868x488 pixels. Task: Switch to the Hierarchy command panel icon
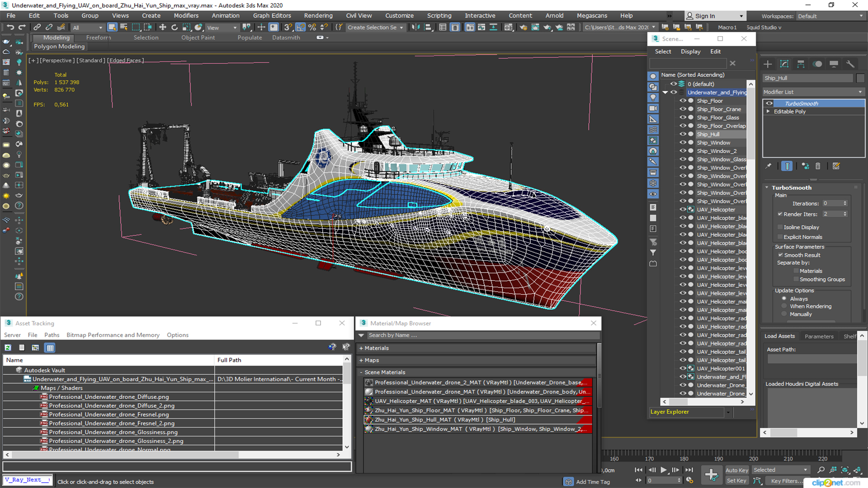801,64
